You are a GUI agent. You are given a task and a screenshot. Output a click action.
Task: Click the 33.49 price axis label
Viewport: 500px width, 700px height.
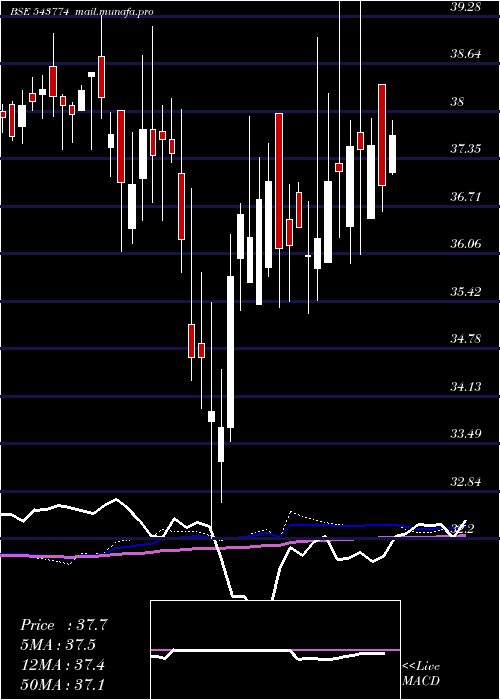466,433
